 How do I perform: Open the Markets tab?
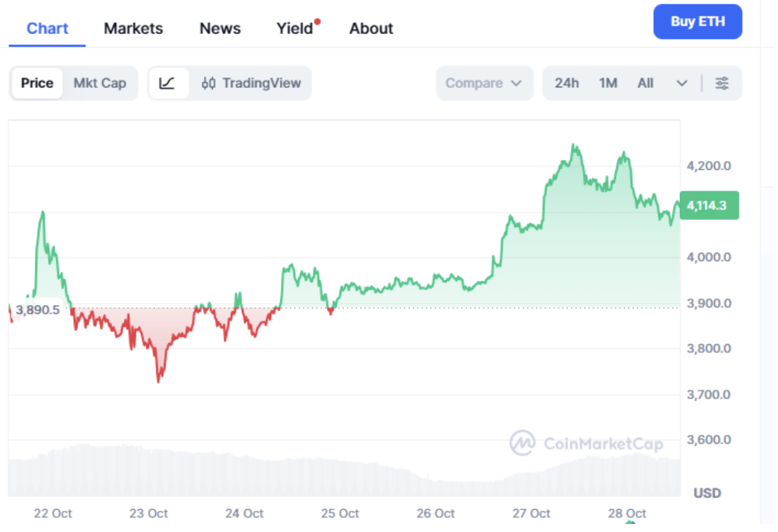click(133, 29)
